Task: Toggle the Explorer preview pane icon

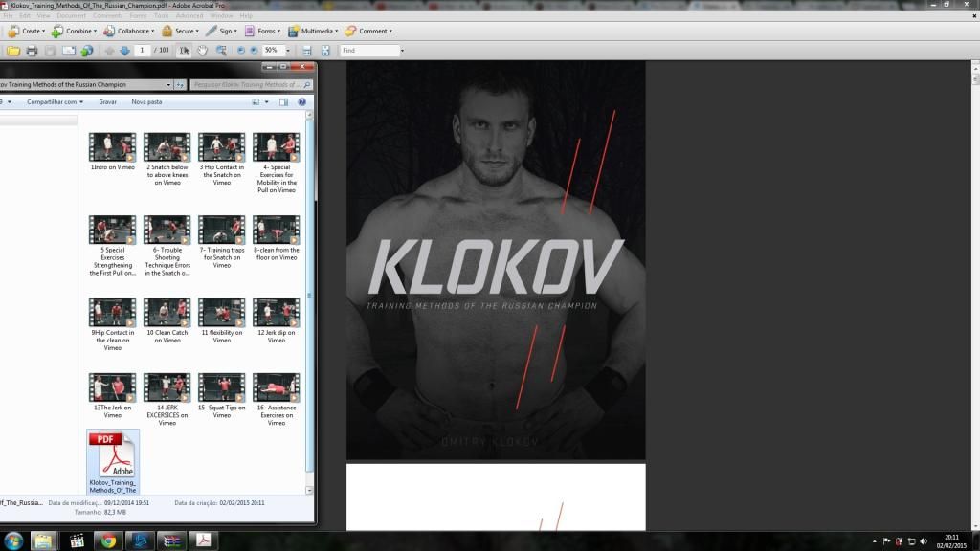Action: [x=283, y=101]
